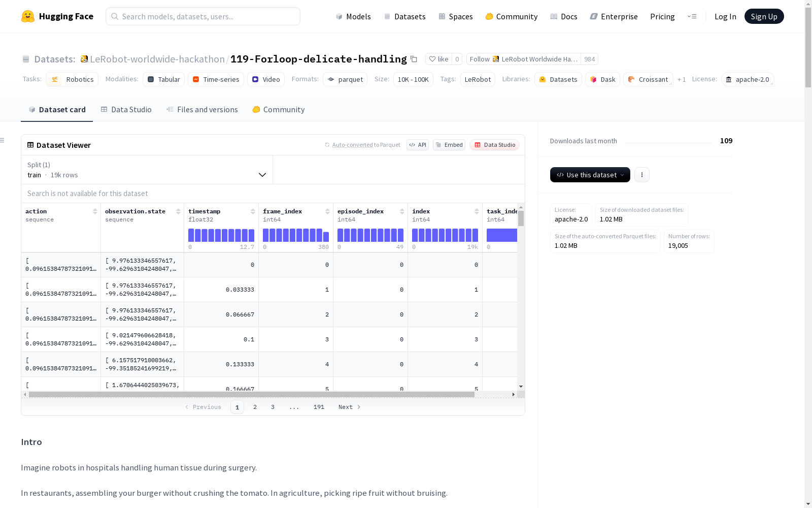Click the 984 followers count

tap(589, 59)
